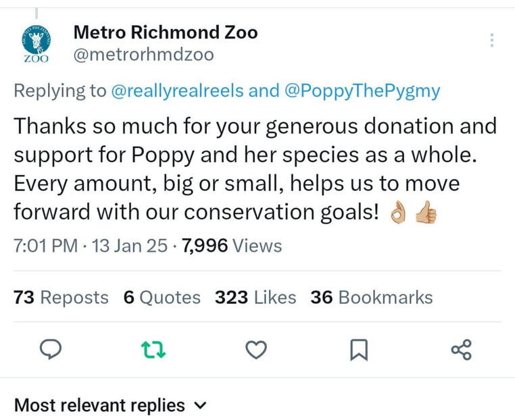
Task: Show the 6 Quotes
Action: point(162,297)
